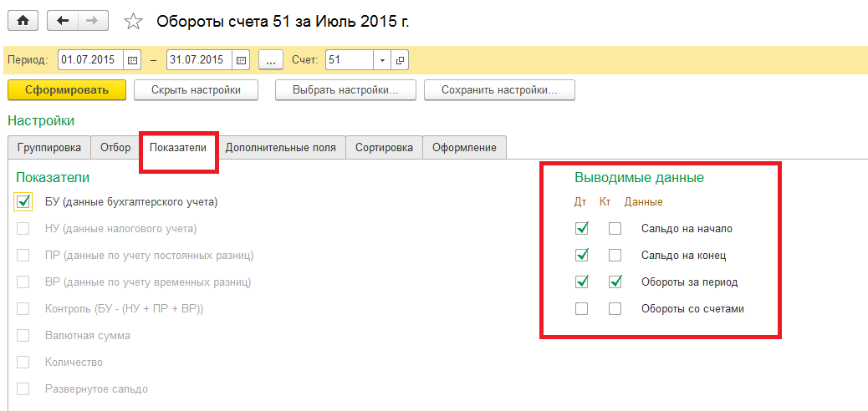
Task: Uncheck Кт checkbox for Обороты за период
Action: [x=615, y=282]
